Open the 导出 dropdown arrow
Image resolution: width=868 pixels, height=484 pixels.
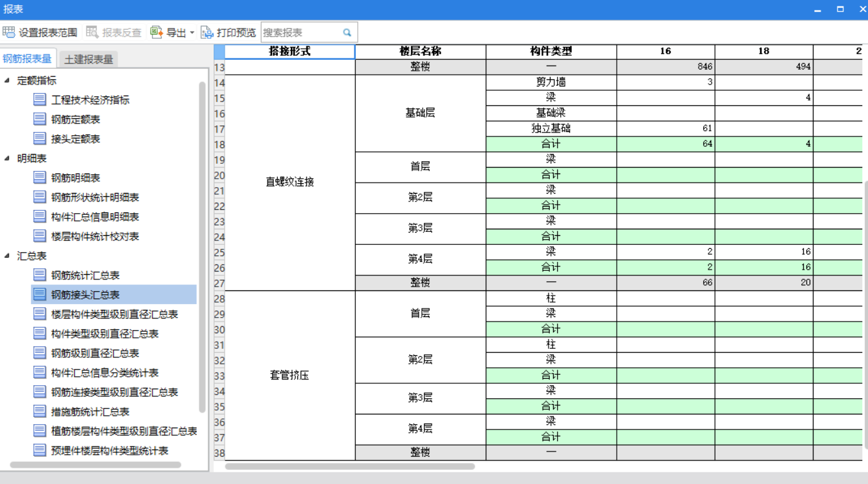pos(192,33)
